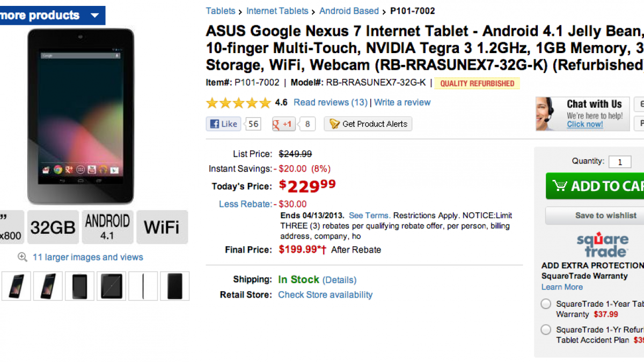The height and width of the screenshot is (362, 644).
Task: Select the first tablet thumbnail image
Action: pos(16,286)
